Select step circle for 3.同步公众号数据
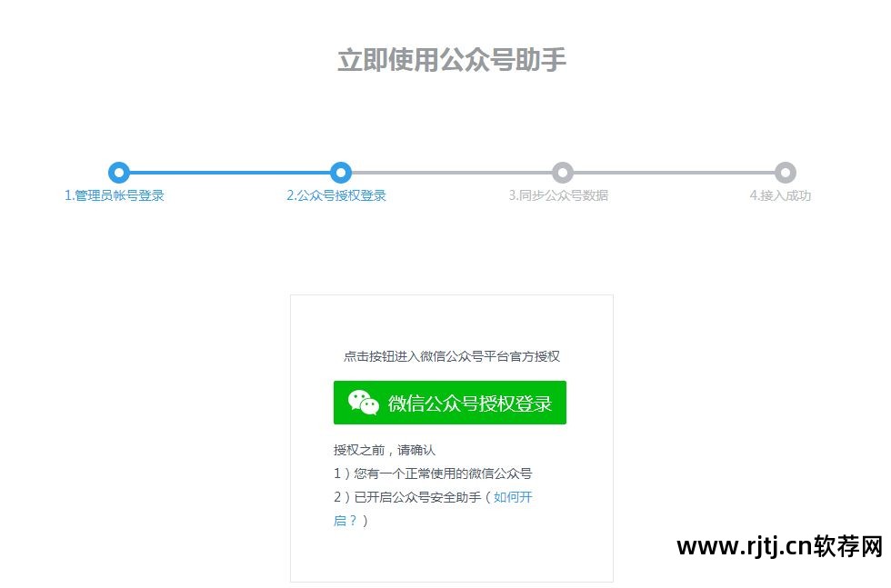 (x=563, y=172)
